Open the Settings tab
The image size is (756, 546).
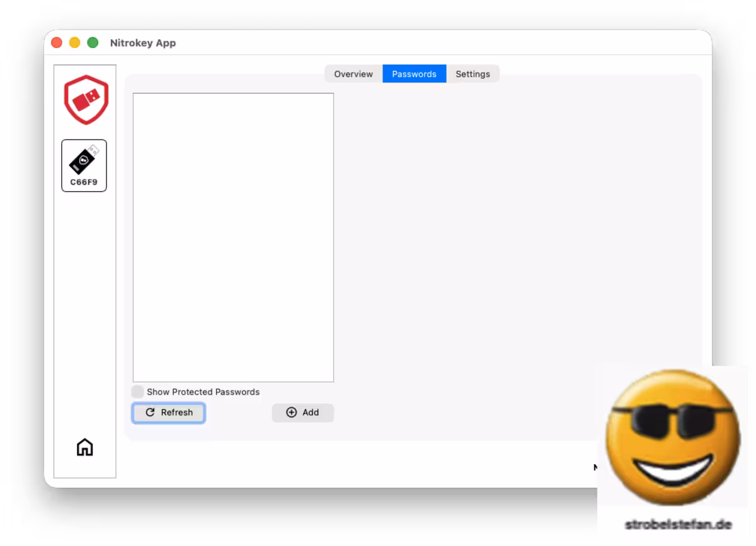[473, 74]
